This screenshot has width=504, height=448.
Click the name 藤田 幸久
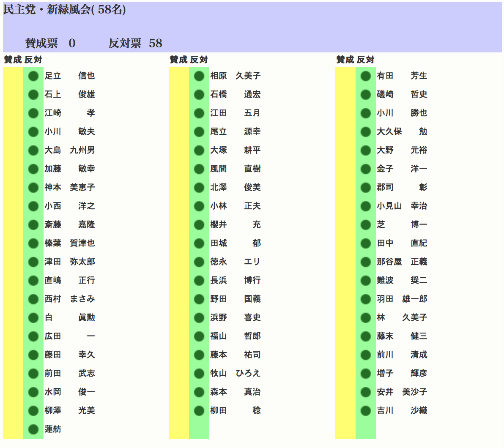coord(70,355)
